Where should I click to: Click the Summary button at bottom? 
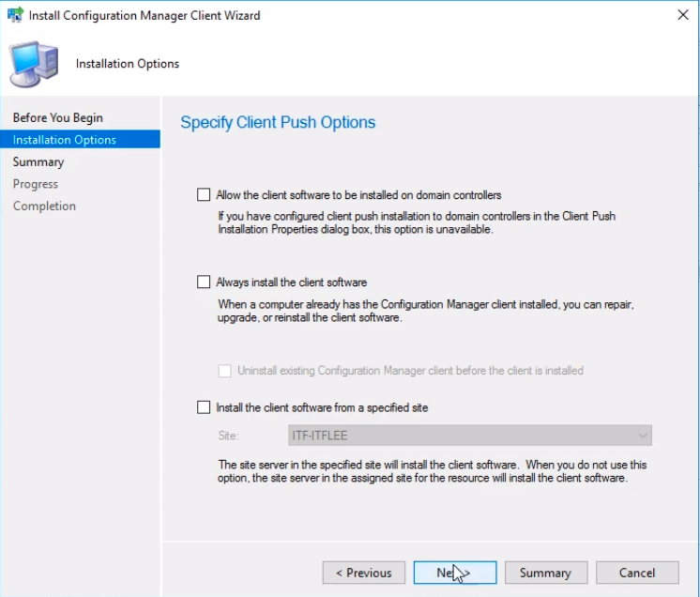(546, 573)
